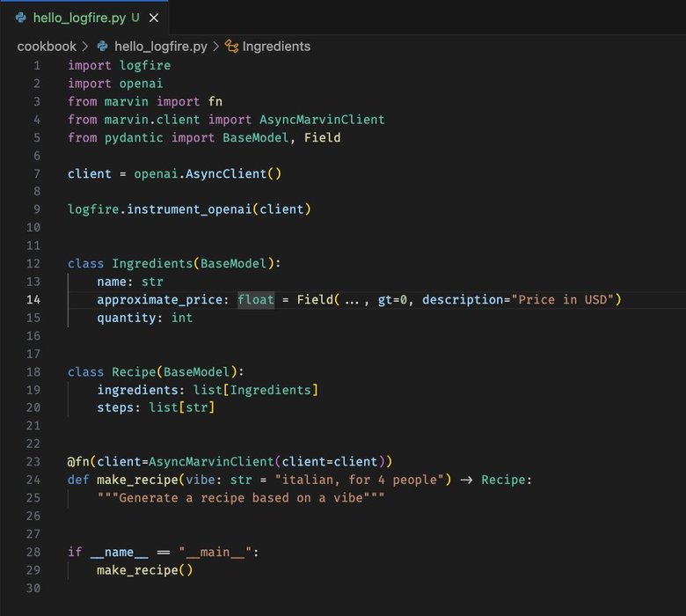The image size is (686, 616).
Task: Close the hello_logfire.py tab
Action: tap(155, 18)
